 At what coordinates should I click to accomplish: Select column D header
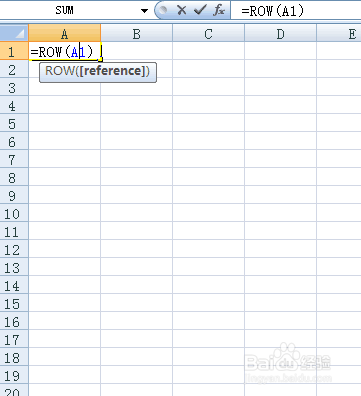[x=280, y=34]
